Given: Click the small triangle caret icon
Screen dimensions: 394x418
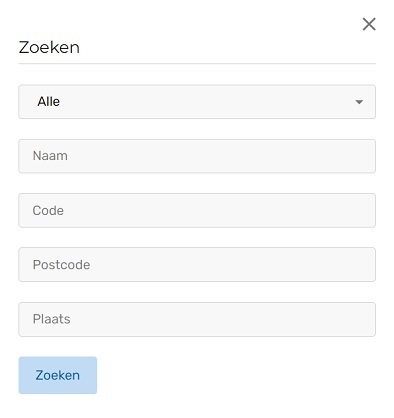Looking at the screenshot, I should click(359, 102).
